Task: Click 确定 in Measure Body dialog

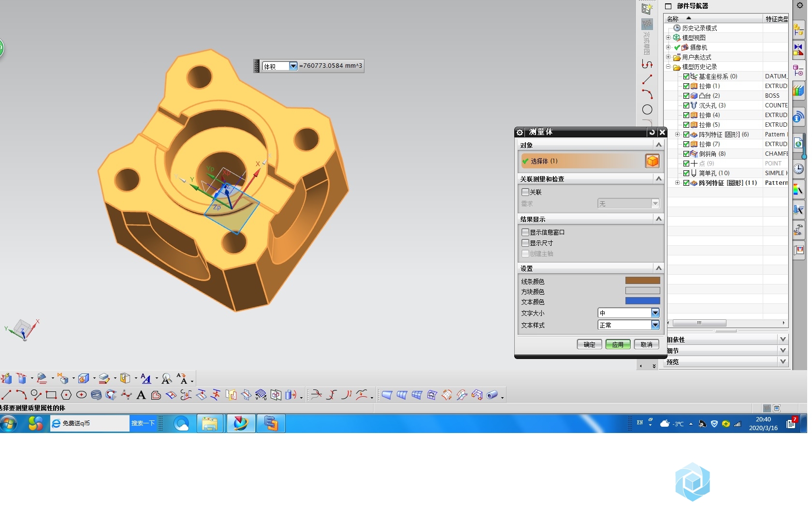Action: point(589,344)
